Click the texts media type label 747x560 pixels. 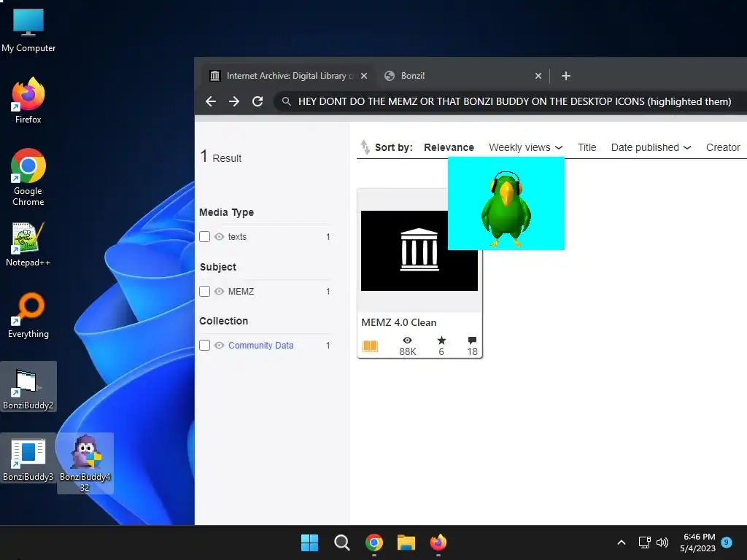coord(237,237)
